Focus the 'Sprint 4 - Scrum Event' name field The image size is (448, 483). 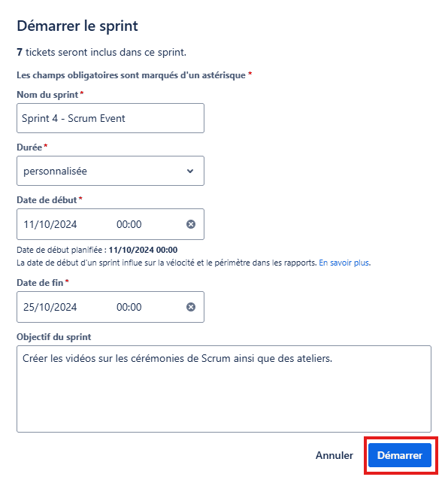[x=110, y=118]
